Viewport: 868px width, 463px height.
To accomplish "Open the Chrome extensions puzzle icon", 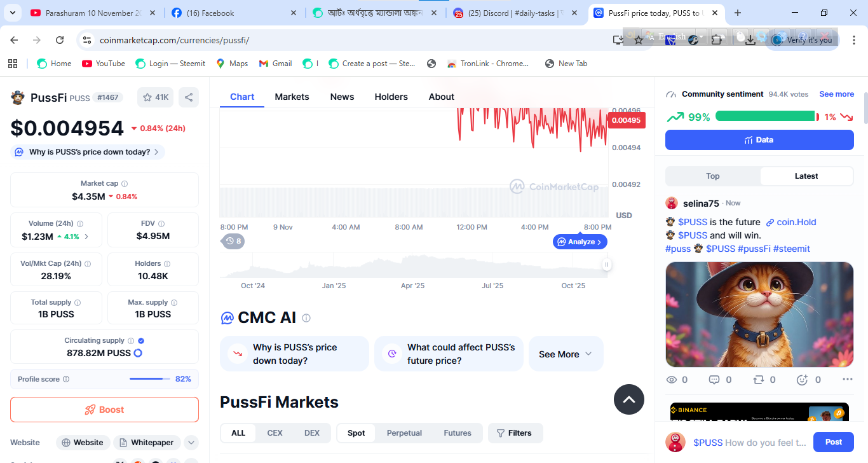I will coord(717,39).
